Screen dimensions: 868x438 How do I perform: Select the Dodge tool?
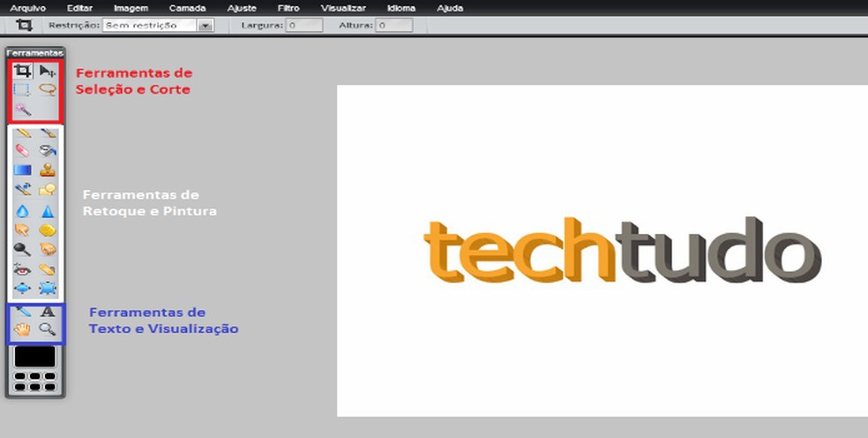[22, 250]
